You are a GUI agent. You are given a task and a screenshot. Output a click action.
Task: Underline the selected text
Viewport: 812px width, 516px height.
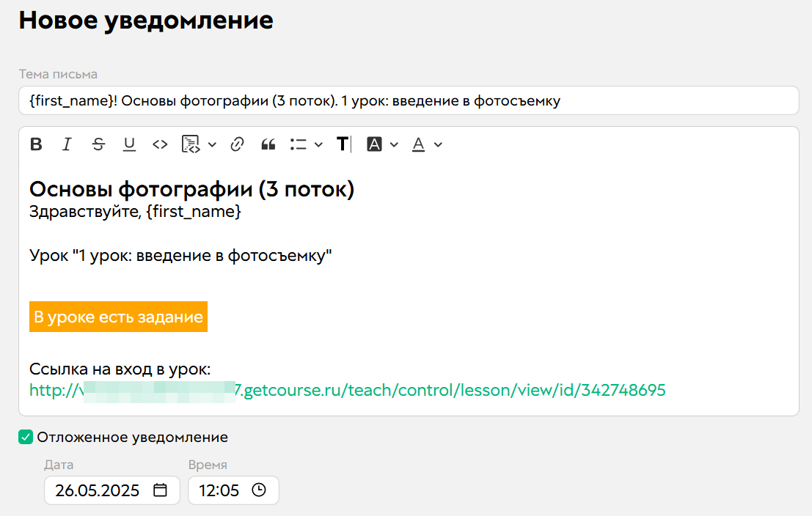click(129, 144)
